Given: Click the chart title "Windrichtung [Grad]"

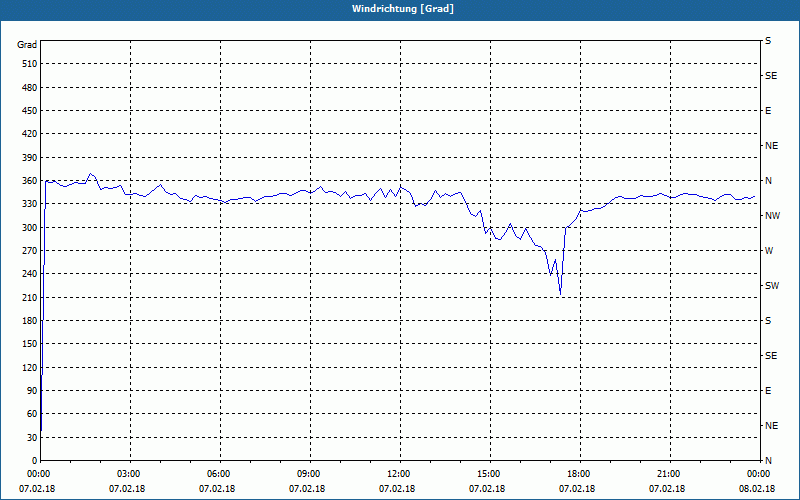Looking at the screenshot, I should [x=403, y=9].
